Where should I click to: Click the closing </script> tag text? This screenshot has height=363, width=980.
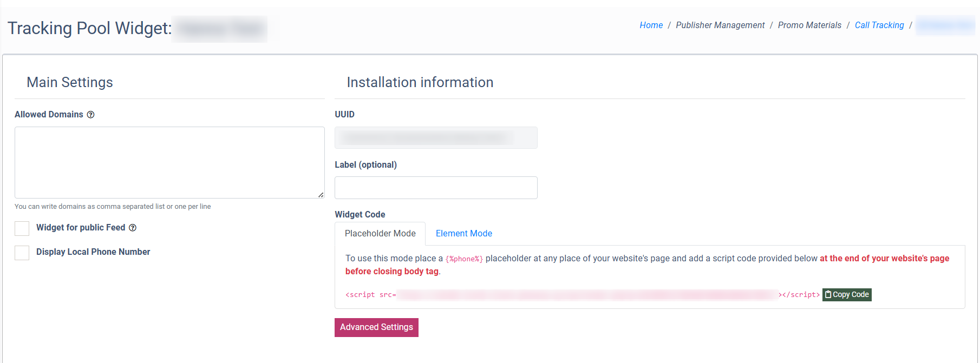click(x=801, y=295)
